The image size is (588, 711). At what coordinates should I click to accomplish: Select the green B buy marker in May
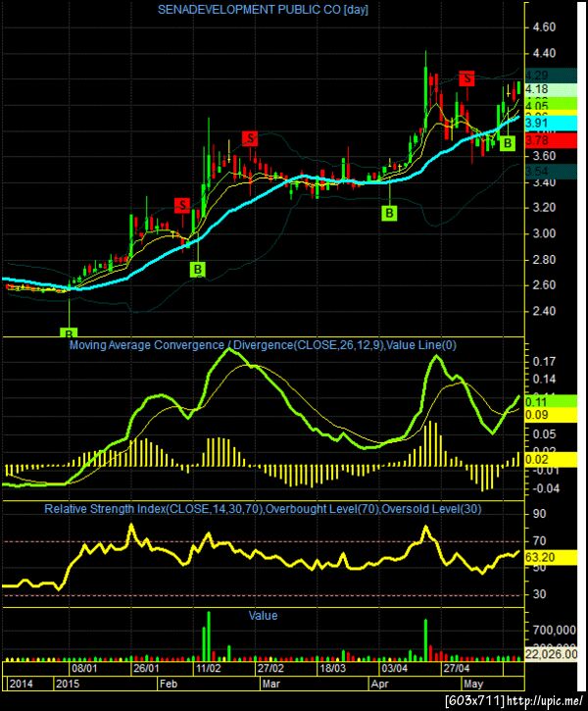[x=508, y=144]
